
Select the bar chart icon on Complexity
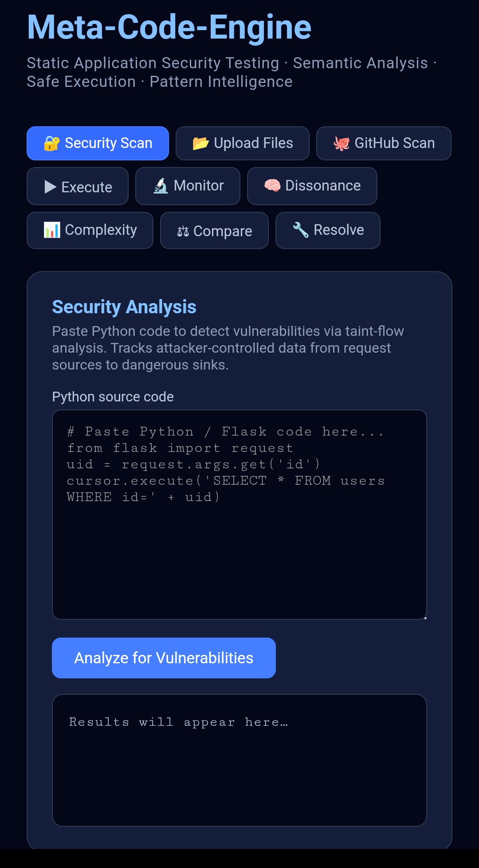pyautogui.click(x=52, y=230)
